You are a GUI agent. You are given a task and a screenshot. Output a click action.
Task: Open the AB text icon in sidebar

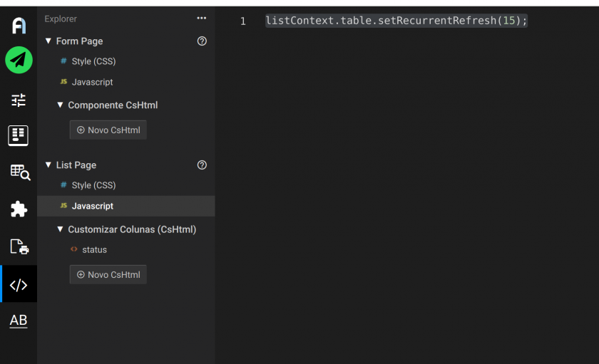coord(19,321)
